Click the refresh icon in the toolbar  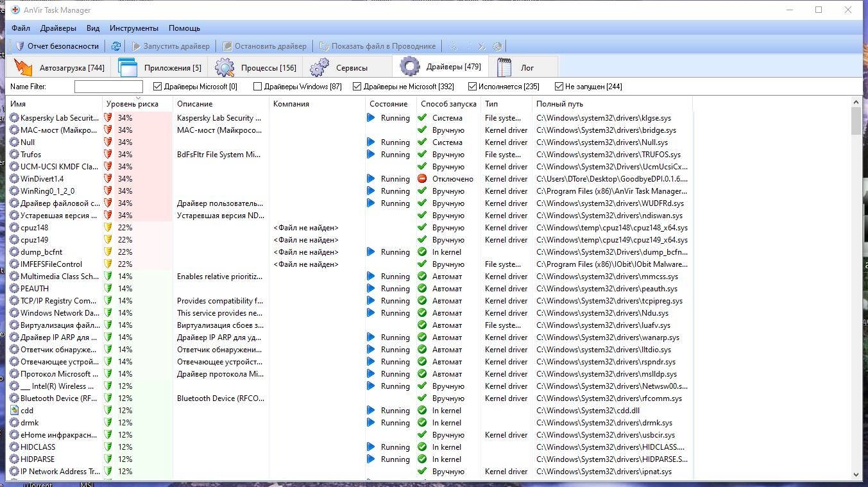pyautogui.click(x=116, y=46)
